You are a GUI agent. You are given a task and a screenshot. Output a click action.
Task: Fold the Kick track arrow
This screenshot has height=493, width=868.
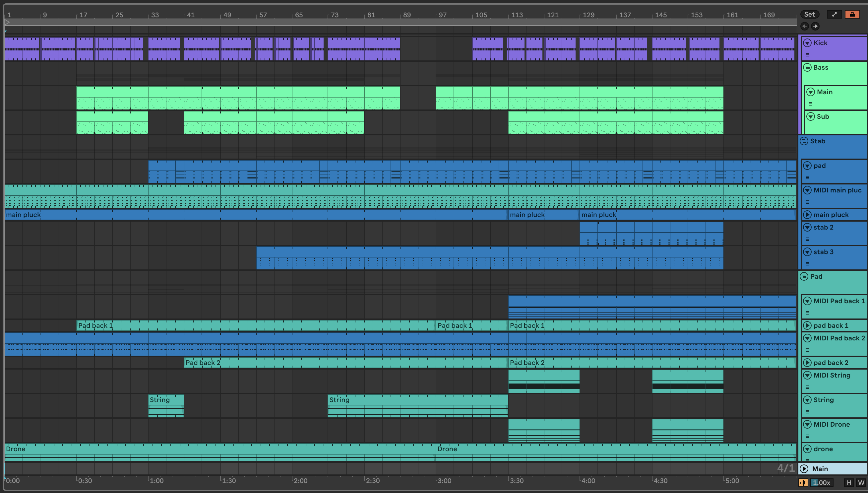(x=807, y=43)
